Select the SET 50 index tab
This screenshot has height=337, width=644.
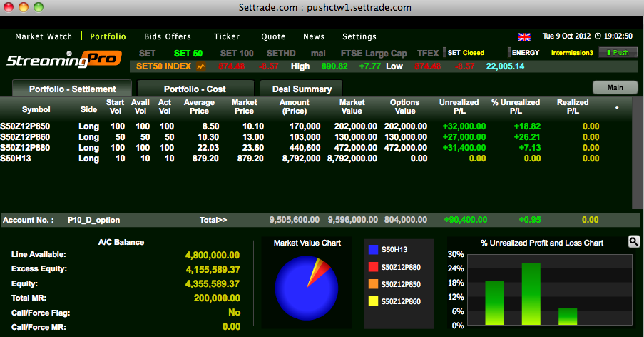pyautogui.click(x=188, y=54)
